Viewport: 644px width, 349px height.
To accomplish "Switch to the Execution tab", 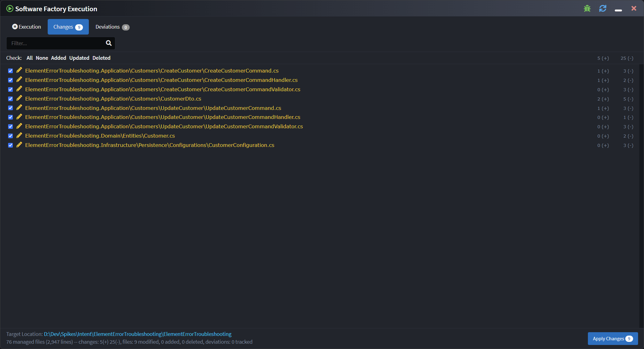I will [26, 27].
